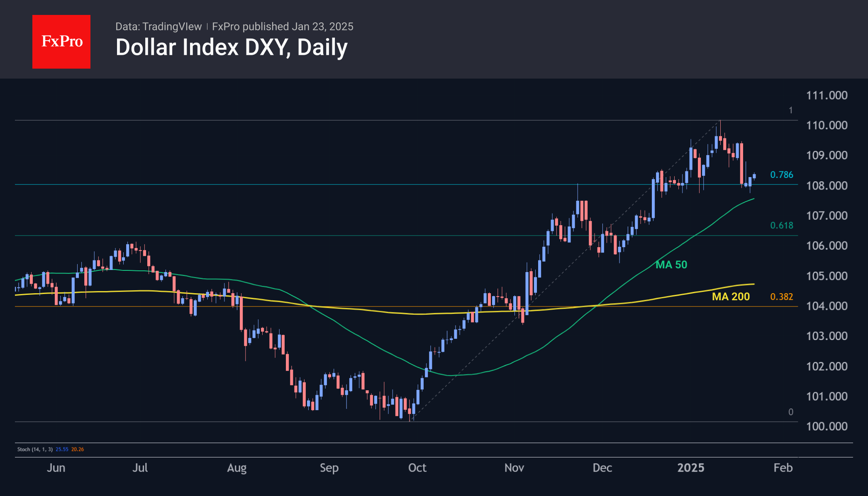Viewport: 868px width, 496px height.
Task: Click the red FxPro logo
Action: coord(61,41)
